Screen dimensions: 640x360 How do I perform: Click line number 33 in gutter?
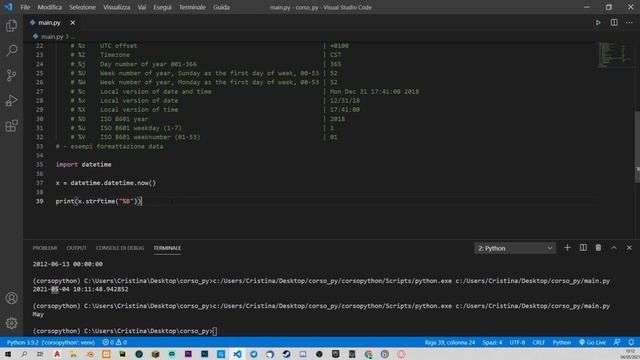(x=40, y=147)
